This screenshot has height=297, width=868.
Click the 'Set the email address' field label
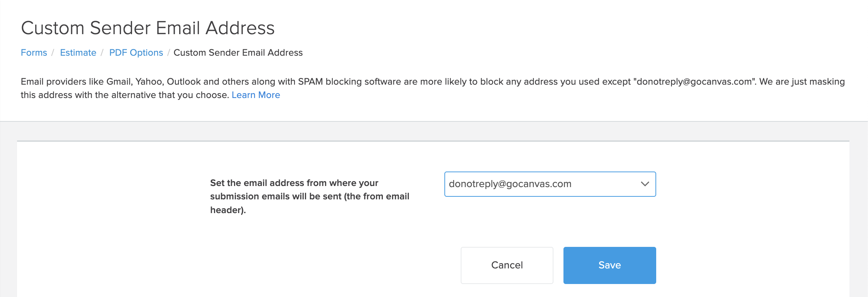pyautogui.click(x=310, y=196)
